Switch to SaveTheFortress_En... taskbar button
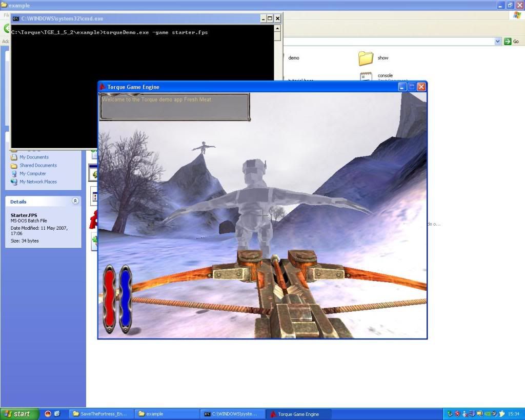This screenshot has height=420, width=525. [x=102, y=414]
